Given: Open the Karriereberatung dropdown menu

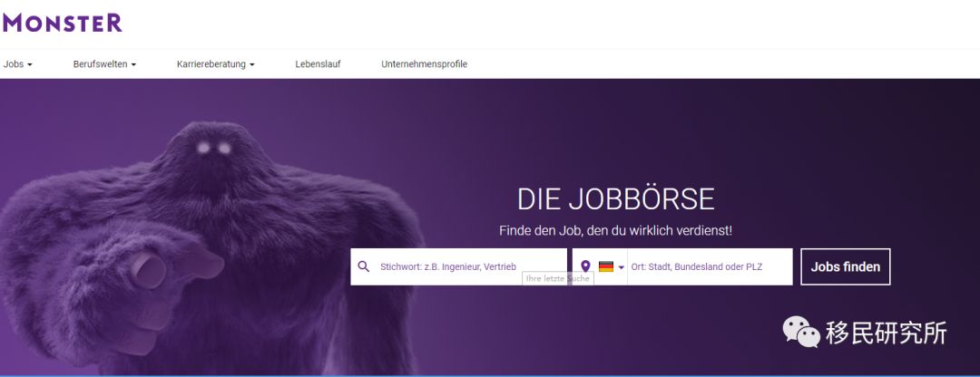Looking at the screenshot, I should click(x=216, y=63).
